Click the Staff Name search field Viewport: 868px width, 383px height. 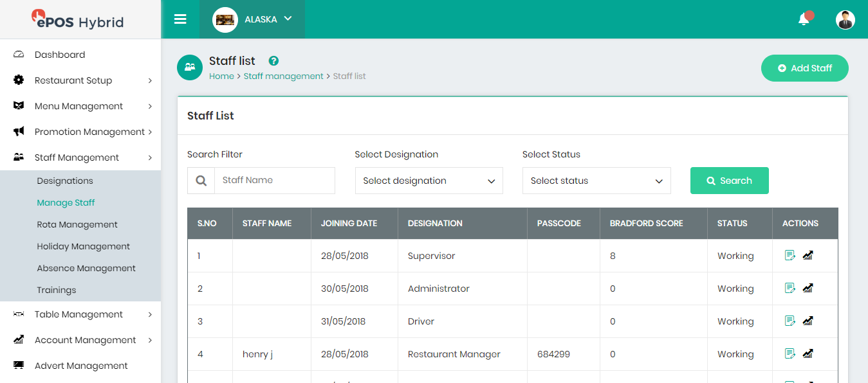[275, 181]
